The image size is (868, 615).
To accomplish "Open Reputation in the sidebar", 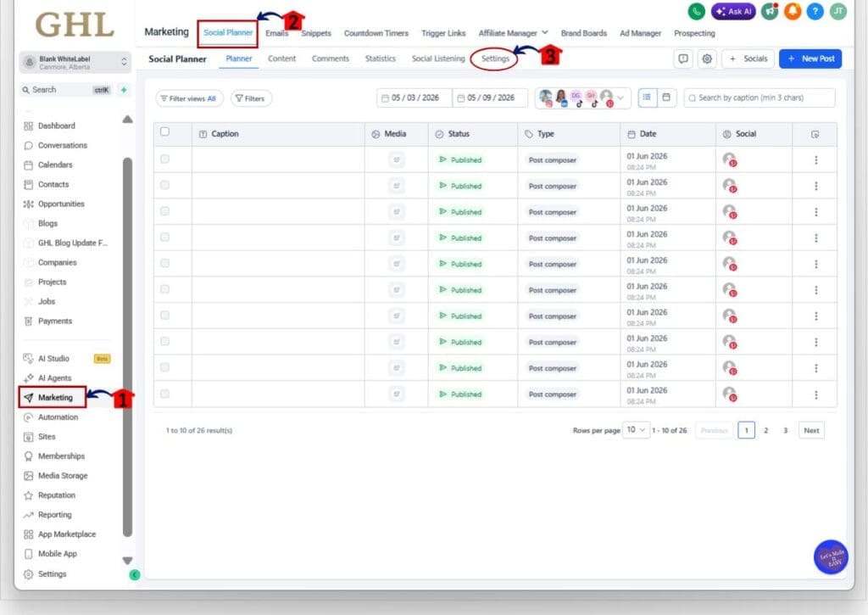I will click(x=57, y=495).
